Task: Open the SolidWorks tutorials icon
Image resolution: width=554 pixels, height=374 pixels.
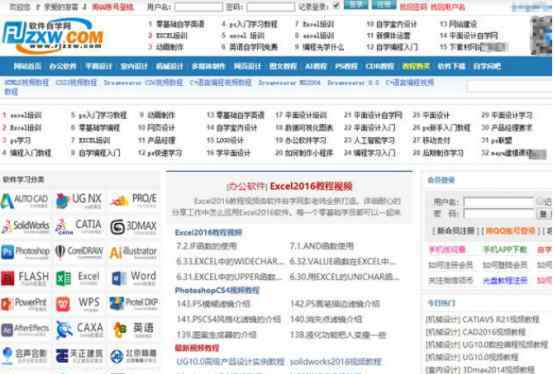Action: point(25,226)
